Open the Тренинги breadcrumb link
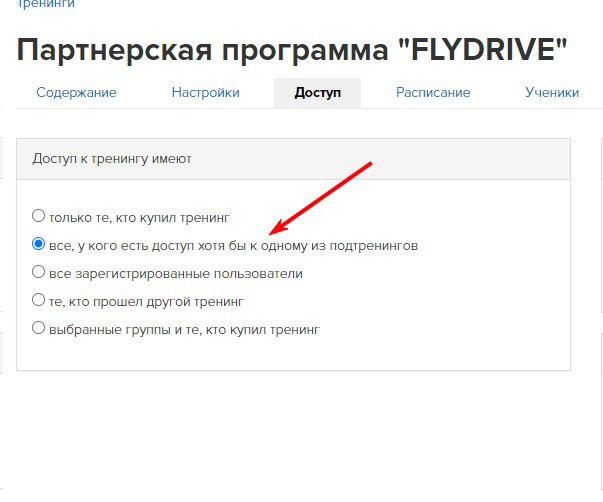Viewport: 603px width, 502px height. (x=45, y=4)
